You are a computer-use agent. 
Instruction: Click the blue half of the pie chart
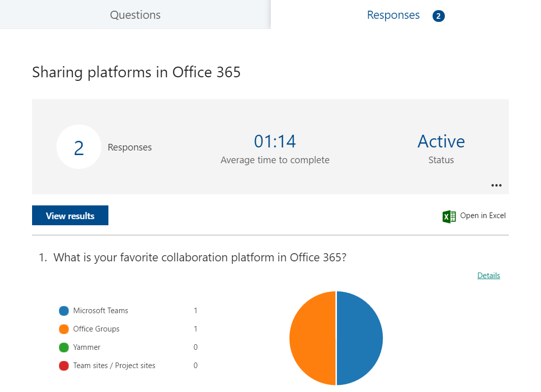tap(359, 338)
